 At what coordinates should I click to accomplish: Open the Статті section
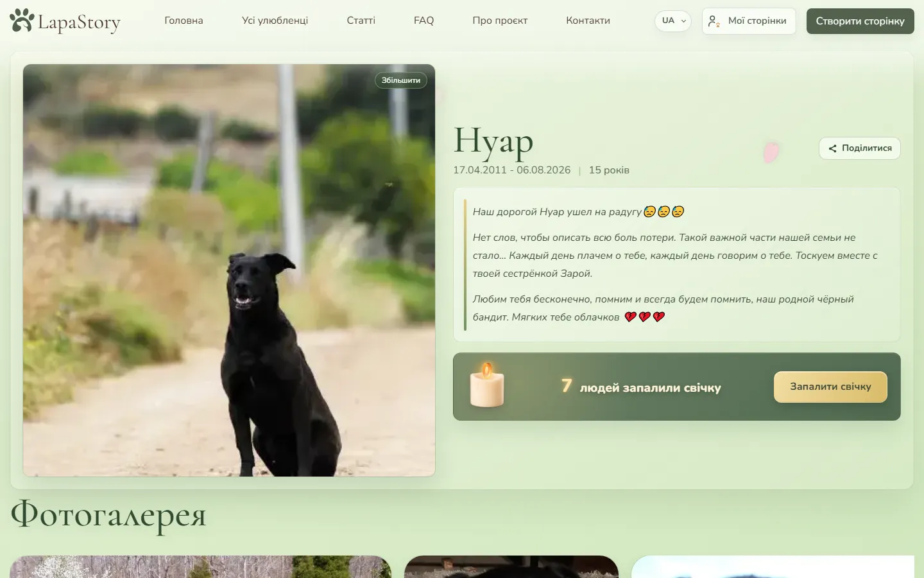pyautogui.click(x=361, y=21)
